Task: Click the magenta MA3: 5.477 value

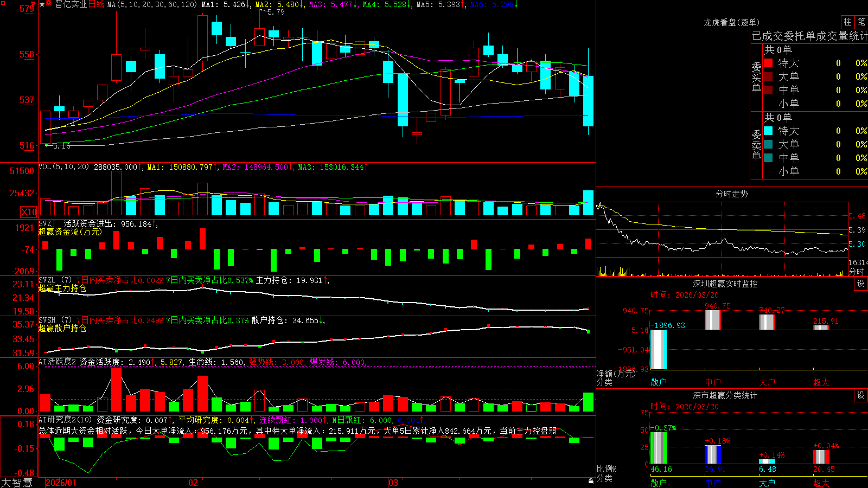Action: point(334,4)
